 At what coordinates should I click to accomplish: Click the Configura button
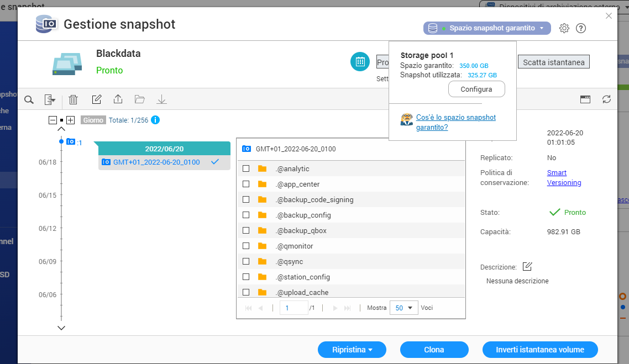click(x=476, y=89)
